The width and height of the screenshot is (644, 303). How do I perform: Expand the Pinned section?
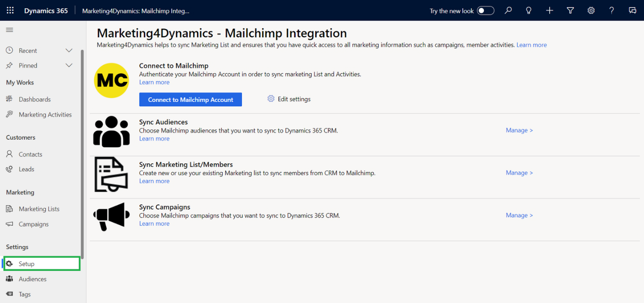point(69,65)
